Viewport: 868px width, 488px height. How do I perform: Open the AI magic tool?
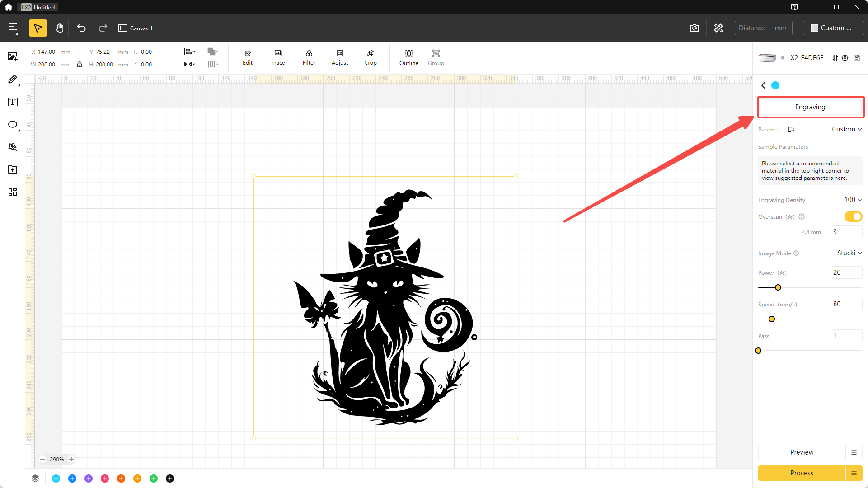click(x=12, y=147)
